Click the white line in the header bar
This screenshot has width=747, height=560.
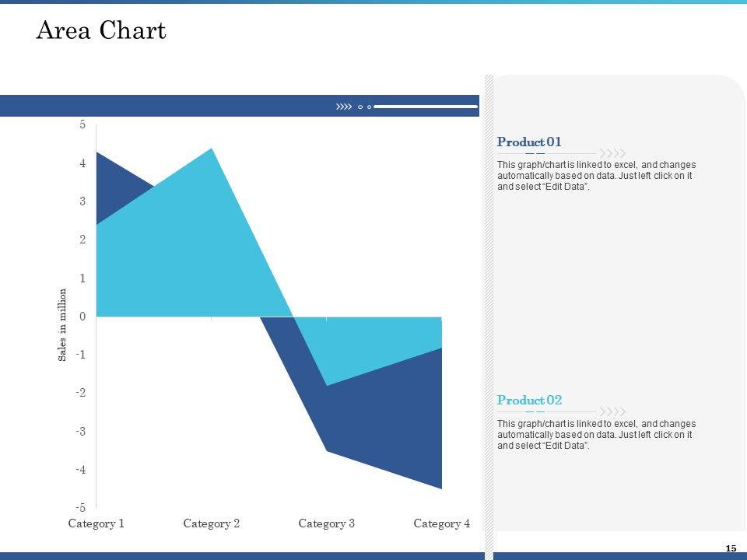click(426, 107)
